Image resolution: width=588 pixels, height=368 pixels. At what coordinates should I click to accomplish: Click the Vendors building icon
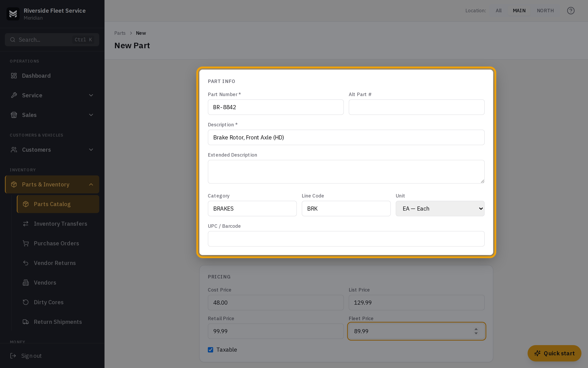point(26,283)
